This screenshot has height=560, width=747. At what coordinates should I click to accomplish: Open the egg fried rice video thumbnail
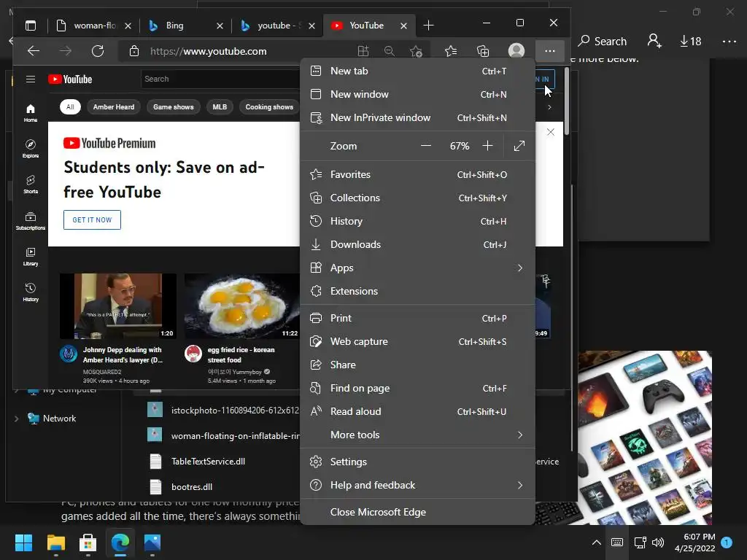tap(242, 306)
